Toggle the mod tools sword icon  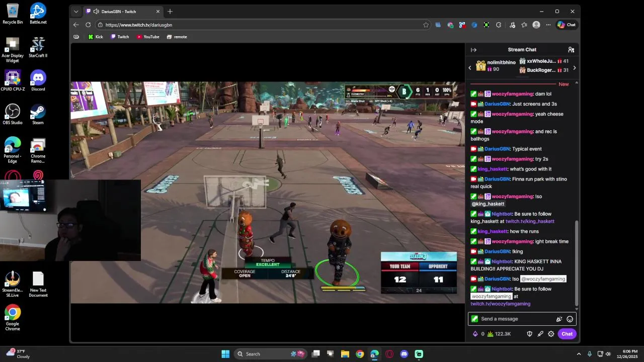point(540,334)
